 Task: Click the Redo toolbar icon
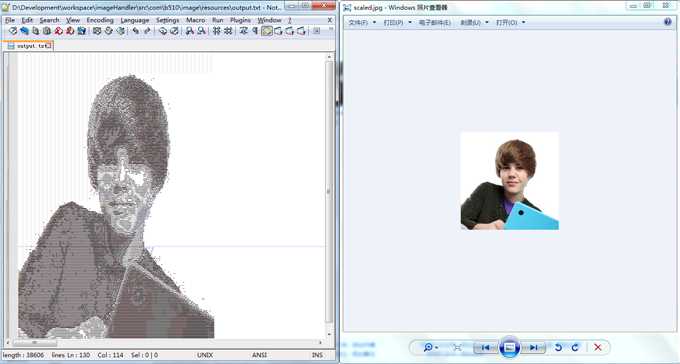click(147, 31)
